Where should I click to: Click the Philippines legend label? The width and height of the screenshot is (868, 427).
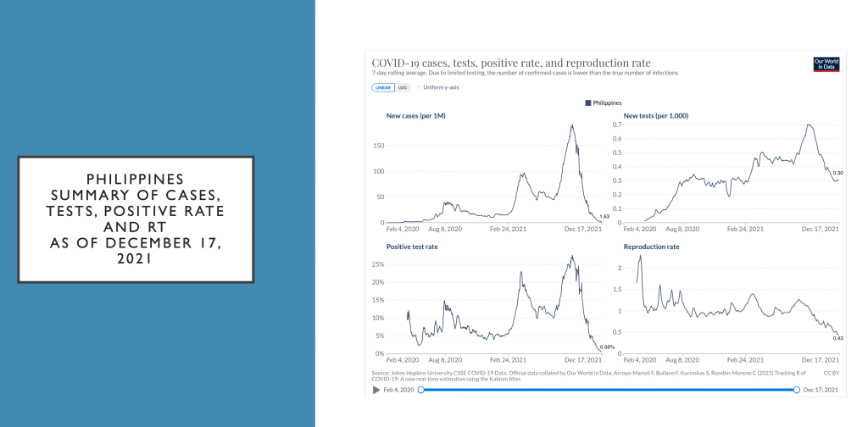click(607, 103)
